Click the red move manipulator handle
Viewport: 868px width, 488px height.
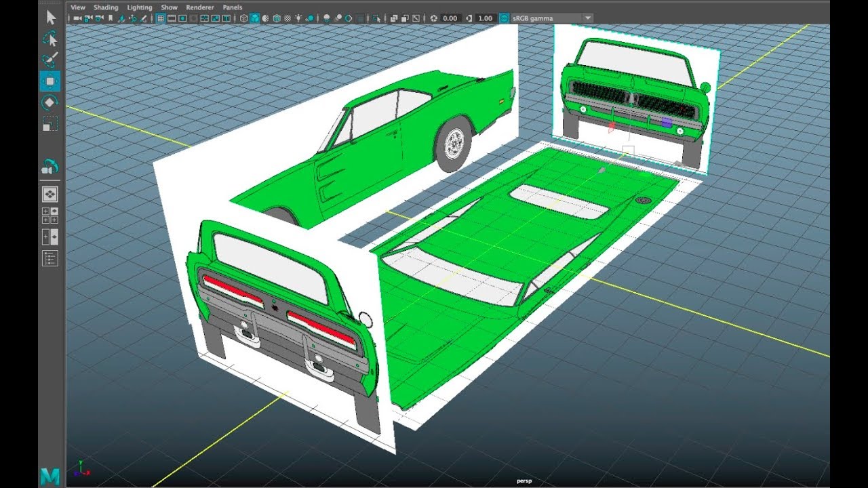[612, 126]
